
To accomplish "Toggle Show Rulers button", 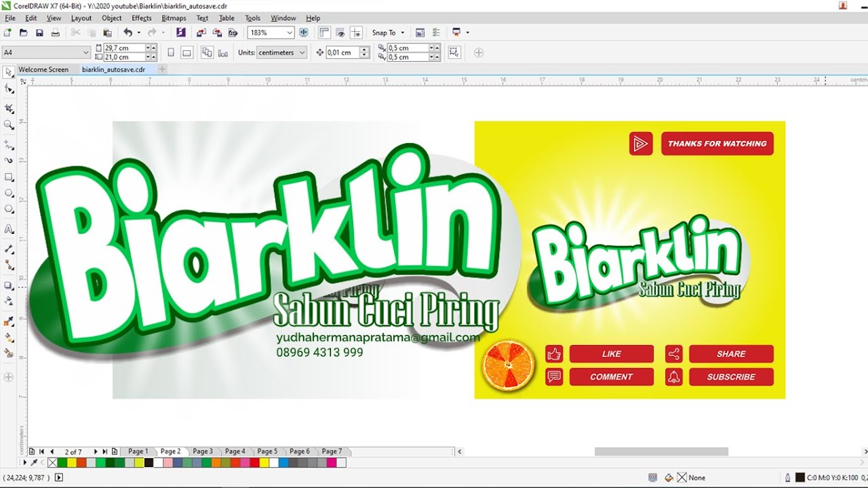I will coord(324,33).
